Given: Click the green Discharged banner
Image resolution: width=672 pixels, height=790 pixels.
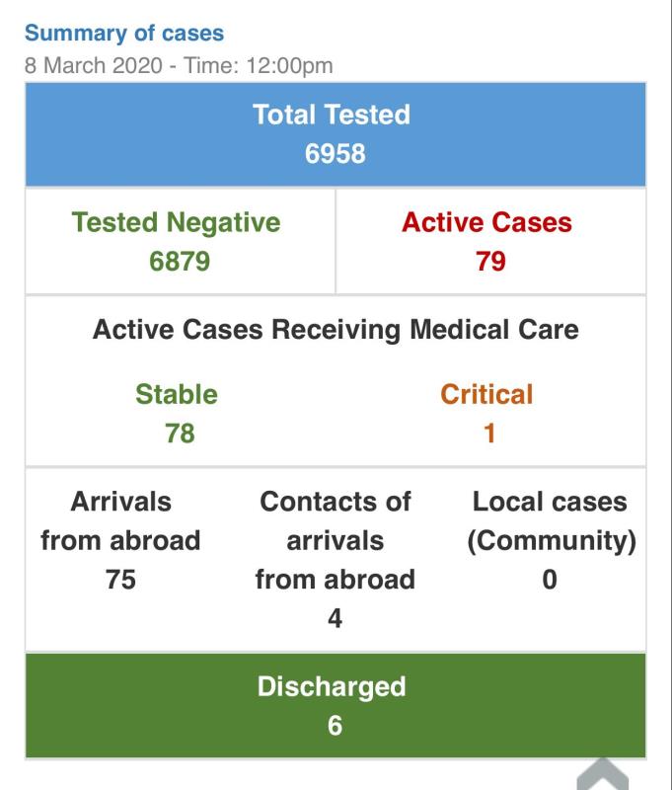Looking at the screenshot, I should [336, 706].
